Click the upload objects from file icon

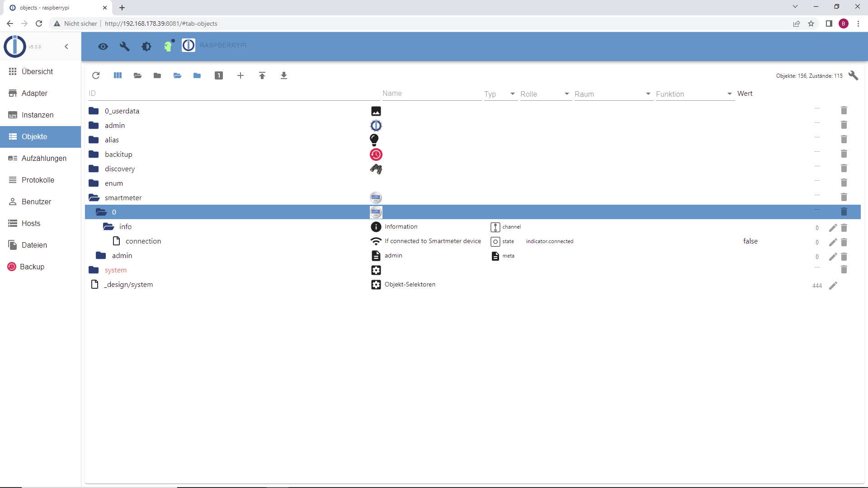point(262,75)
